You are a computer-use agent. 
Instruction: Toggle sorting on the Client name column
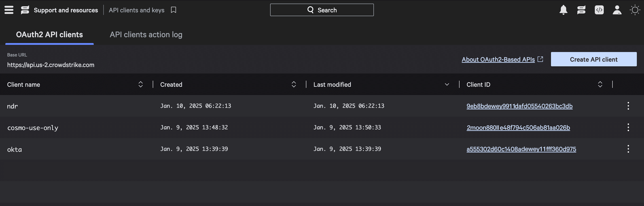click(140, 85)
